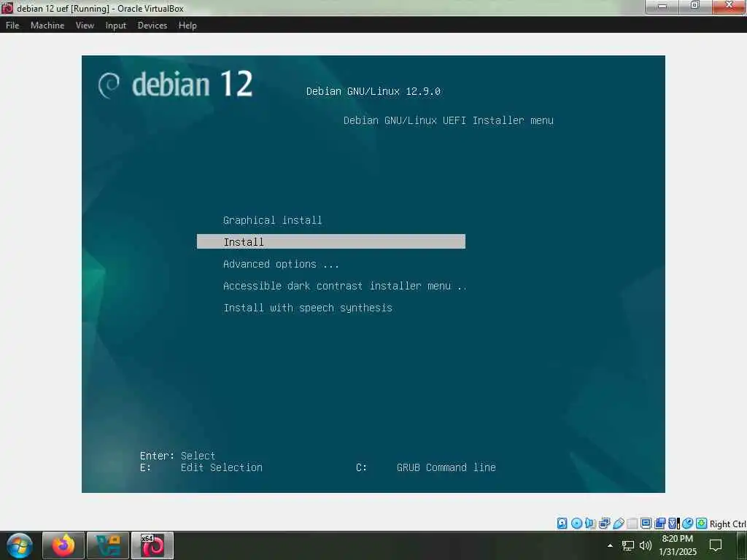Open the Machine menu
747x560 pixels.
pyautogui.click(x=47, y=26)
